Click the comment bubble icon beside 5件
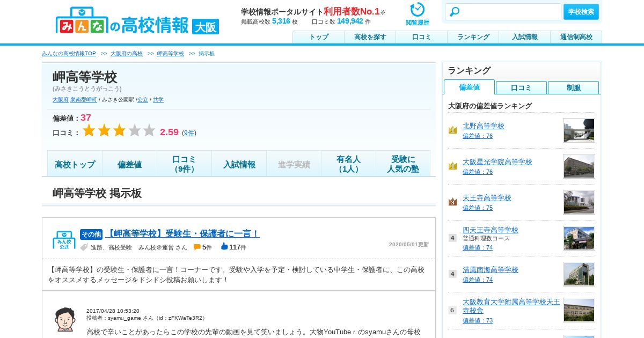 click(197, 247)
